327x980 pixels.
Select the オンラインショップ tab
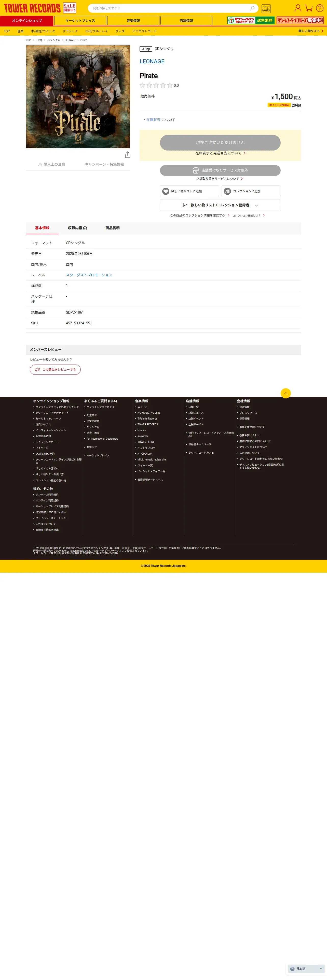click(x=27, y=21)
